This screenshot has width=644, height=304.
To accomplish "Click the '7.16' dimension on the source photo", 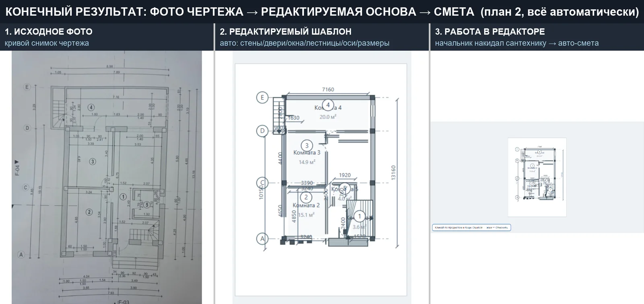I will (116, 97).
